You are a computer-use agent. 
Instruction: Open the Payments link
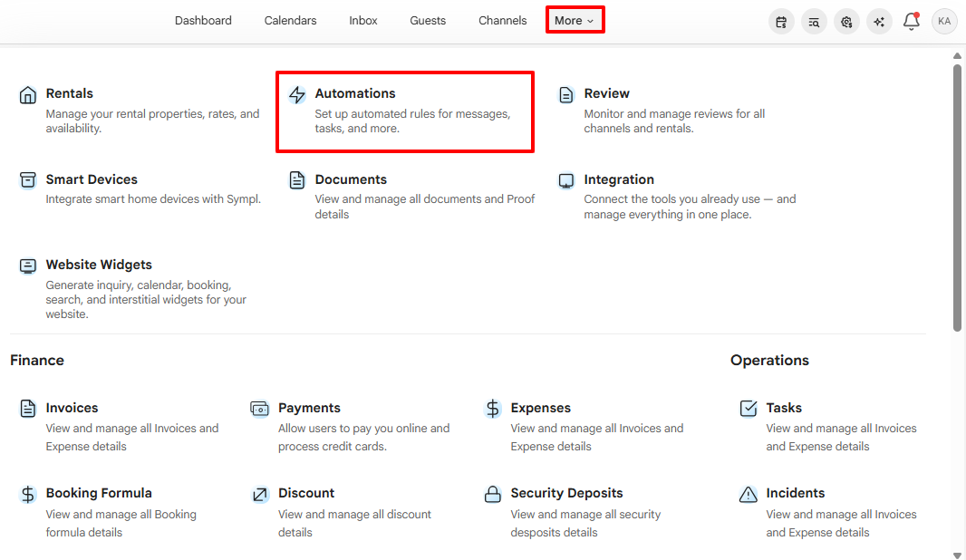tap(309, 408)
